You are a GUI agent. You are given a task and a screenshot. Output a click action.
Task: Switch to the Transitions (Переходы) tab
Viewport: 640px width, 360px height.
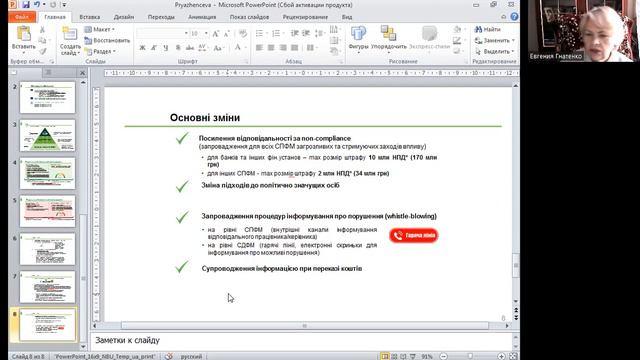click(x=161, y=17)
